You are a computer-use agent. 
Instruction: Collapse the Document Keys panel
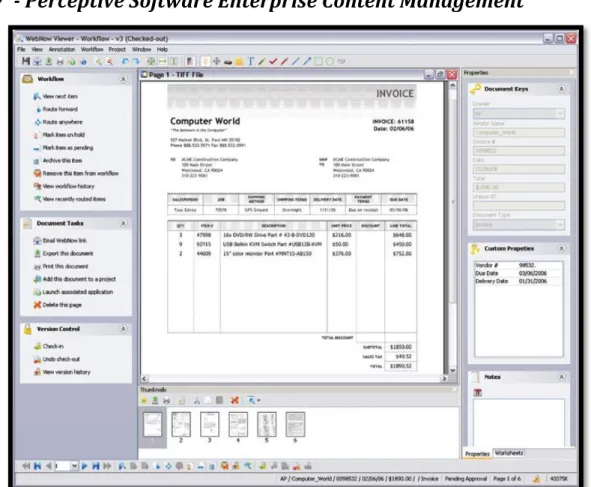pyautogui.click(x=561, y=89)
